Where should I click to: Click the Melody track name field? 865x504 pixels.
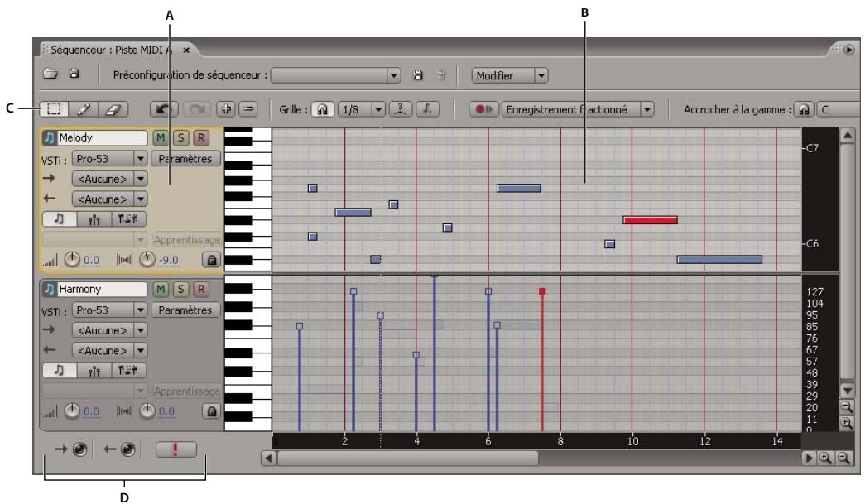pyautogui.click(x=102, y=138)
